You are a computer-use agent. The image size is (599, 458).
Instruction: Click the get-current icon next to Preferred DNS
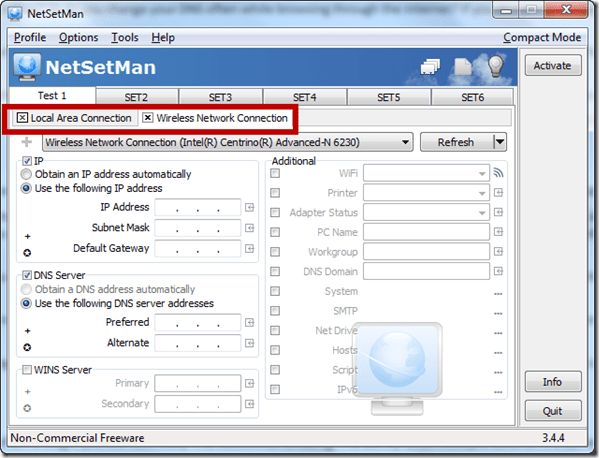click(249, 323)
